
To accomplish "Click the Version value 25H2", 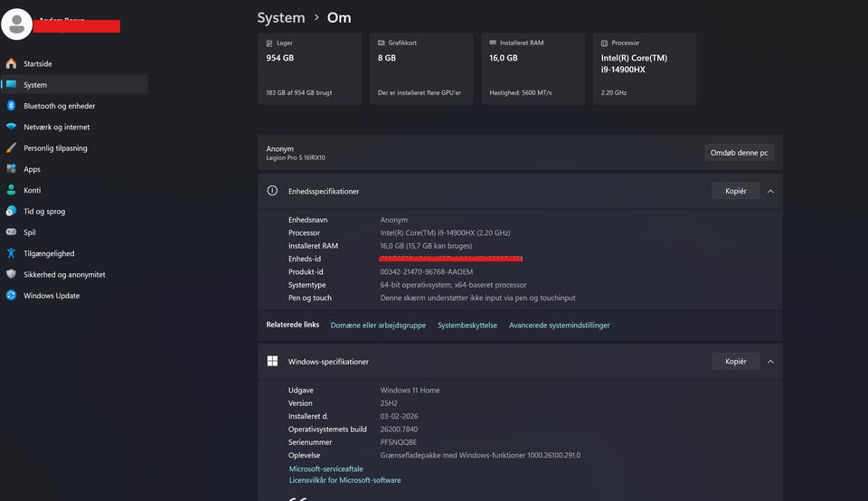I will click(x=389, y=403).
